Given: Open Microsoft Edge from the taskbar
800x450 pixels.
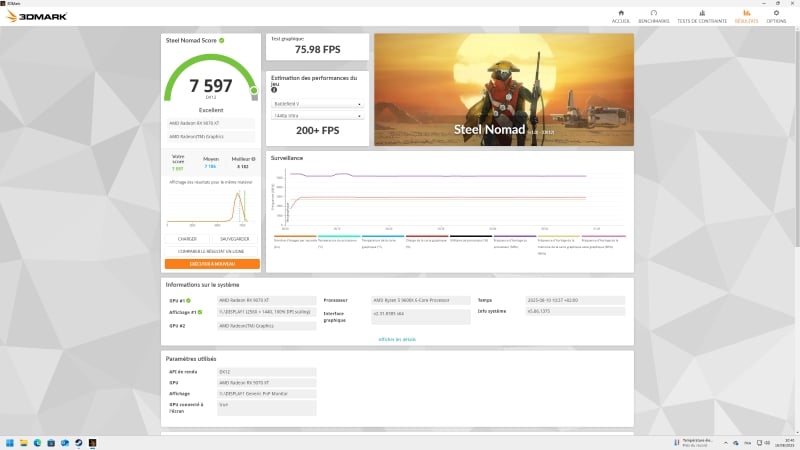Looking at the screenshot, I should [x=37, y=443].
